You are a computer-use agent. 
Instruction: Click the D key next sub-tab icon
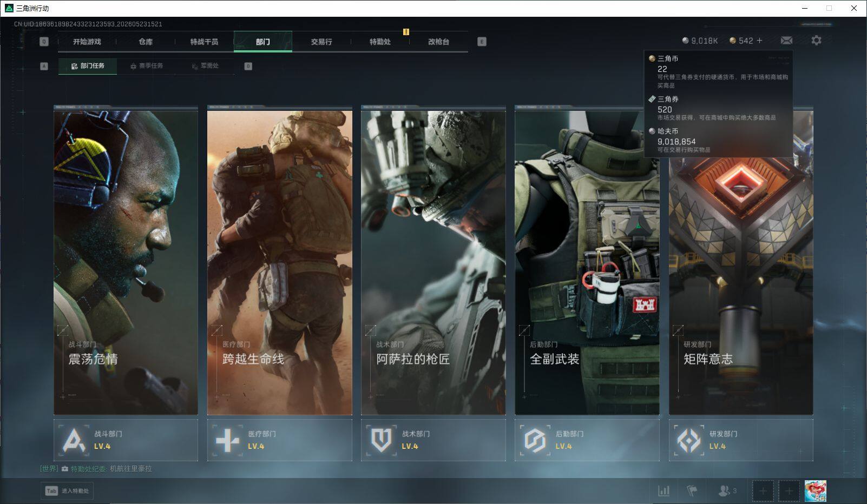click(x=248, y=66)
